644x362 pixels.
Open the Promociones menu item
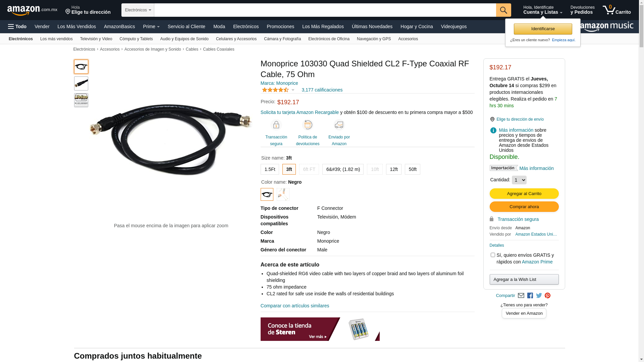click(280, 26)
